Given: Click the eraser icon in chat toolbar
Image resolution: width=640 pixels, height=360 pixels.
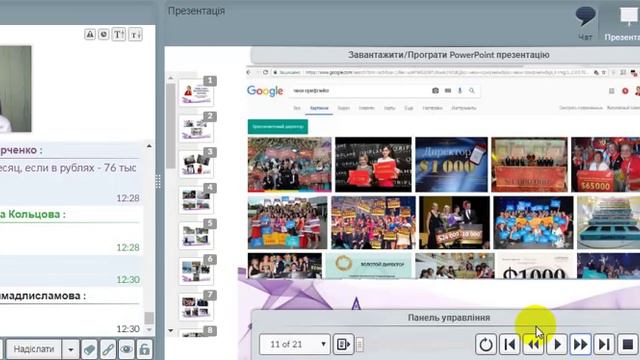Looking at the screenshot, I should click(x=89, y=349).
